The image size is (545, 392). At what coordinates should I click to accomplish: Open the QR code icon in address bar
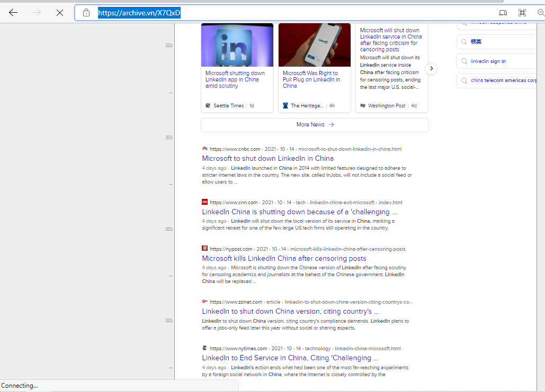[x=522, y=13]
